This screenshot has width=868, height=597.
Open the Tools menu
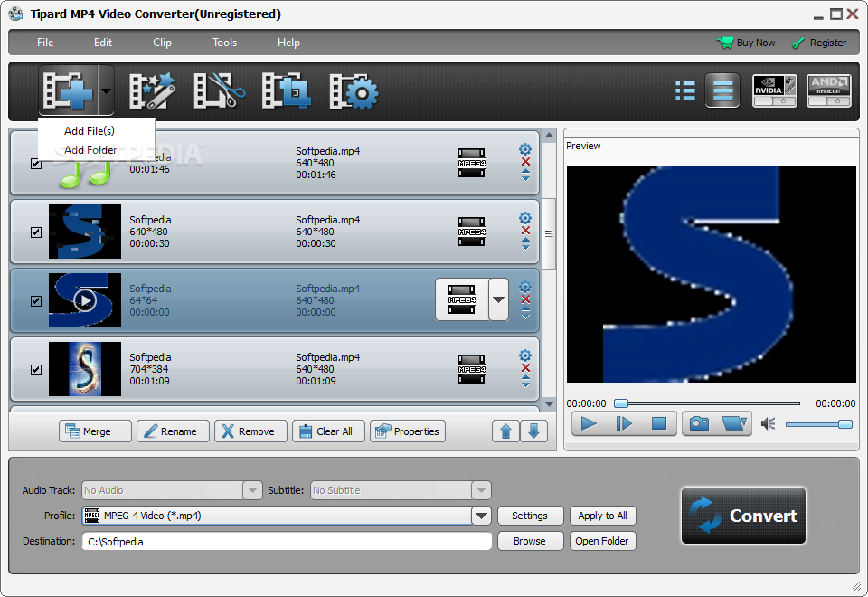pos(225,43)
